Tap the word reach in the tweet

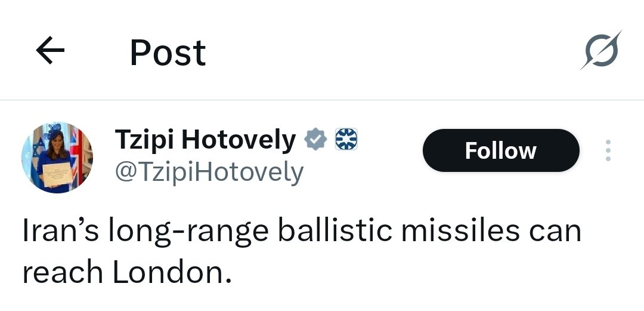(x=63, y=272)
